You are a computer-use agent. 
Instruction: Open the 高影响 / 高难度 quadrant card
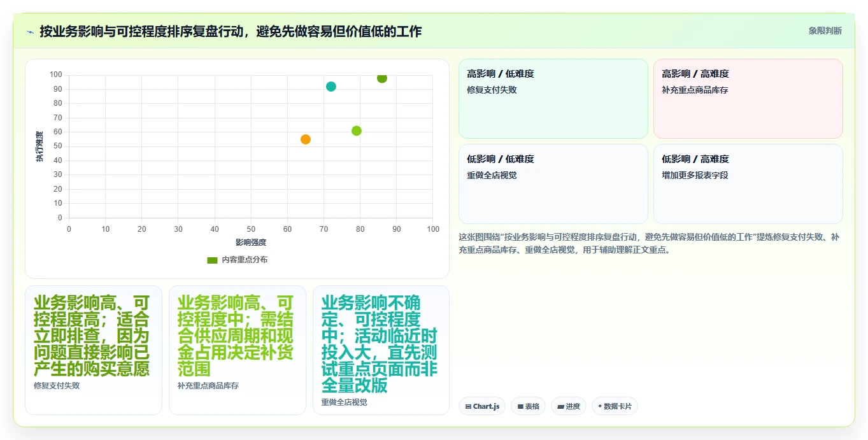[748, 99]
